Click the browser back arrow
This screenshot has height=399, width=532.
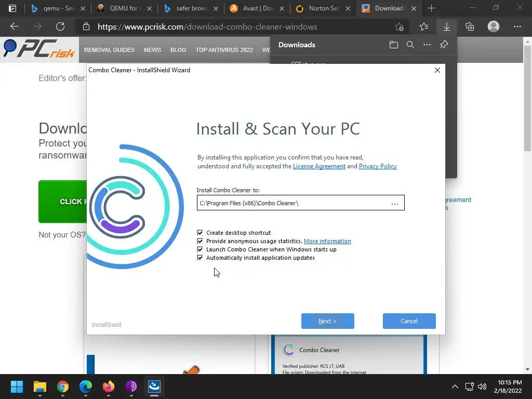15,26
